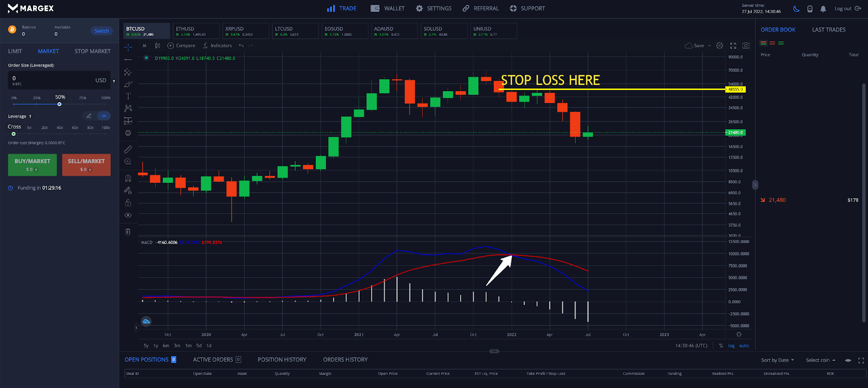Image resolution: width=868 pixels, height=388 pixels.
Task: Hide all drawings with eye icon
Action: click(128, 215)
